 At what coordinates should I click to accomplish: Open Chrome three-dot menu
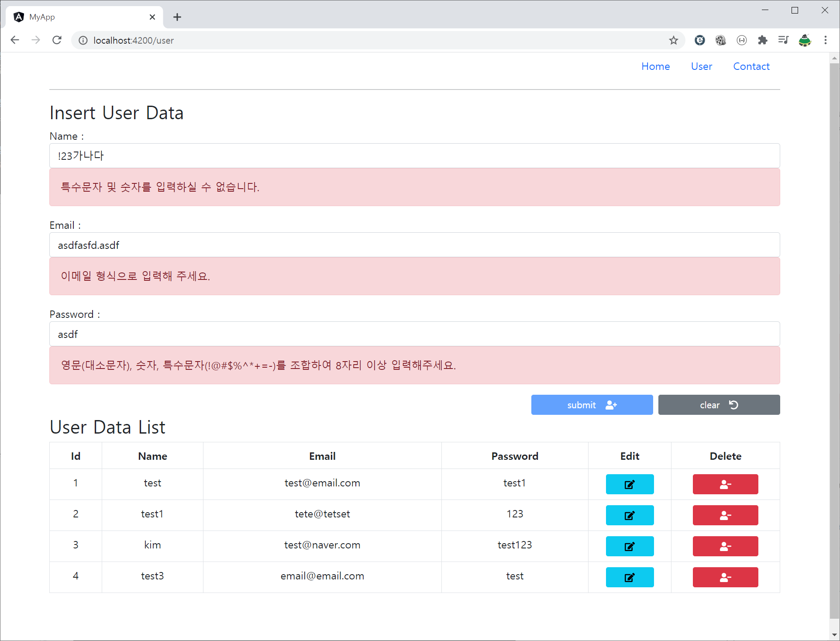click(x=825, y=41)
